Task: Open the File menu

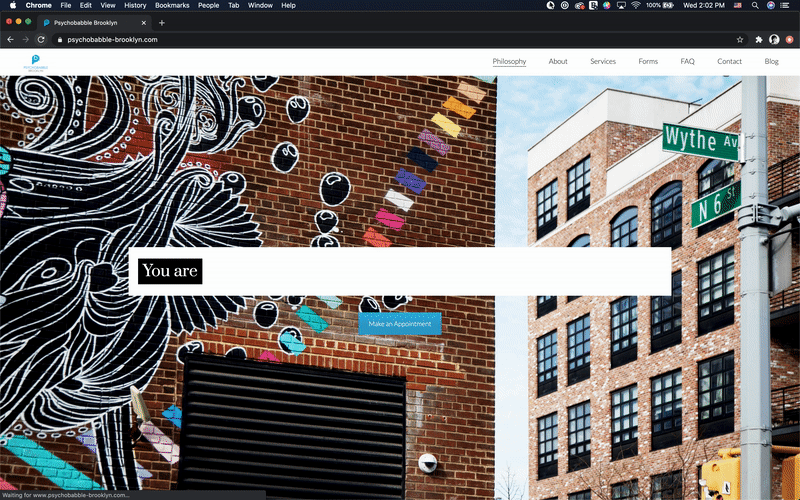Action: point(66,5)
